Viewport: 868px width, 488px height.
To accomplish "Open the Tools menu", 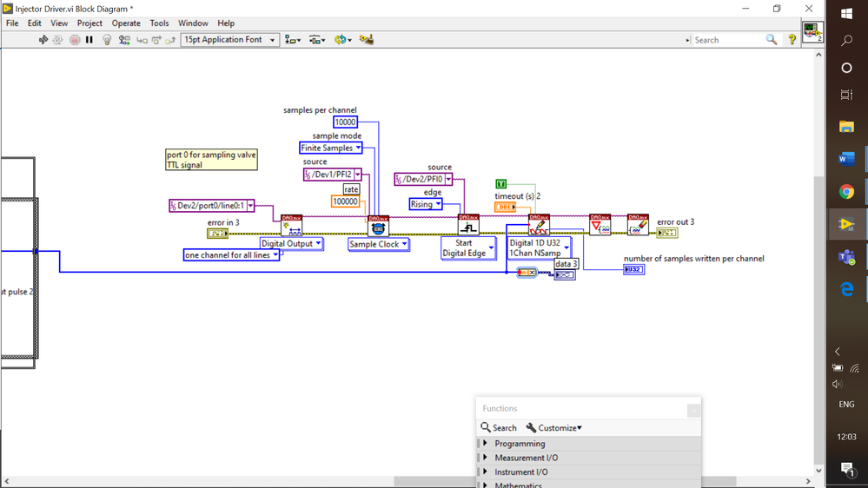I will pos(159,23).
